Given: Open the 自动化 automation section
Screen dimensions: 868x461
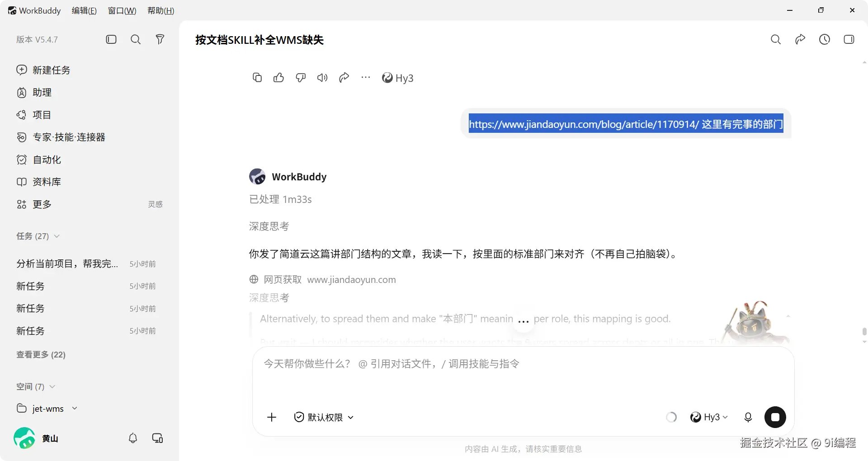Looking at the screenshot, I should [x=39, y=160].
